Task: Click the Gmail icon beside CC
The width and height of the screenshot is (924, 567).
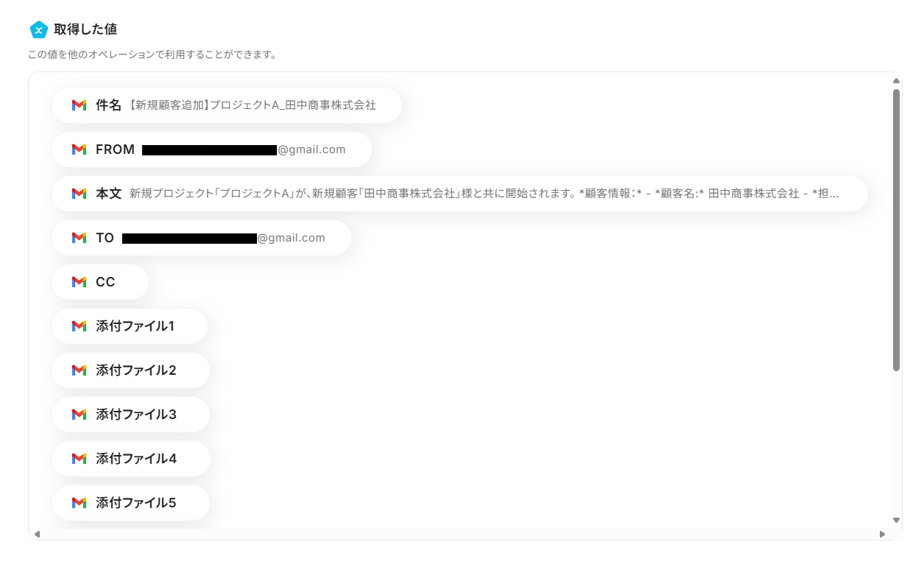Action: click(x=79, y=282)
